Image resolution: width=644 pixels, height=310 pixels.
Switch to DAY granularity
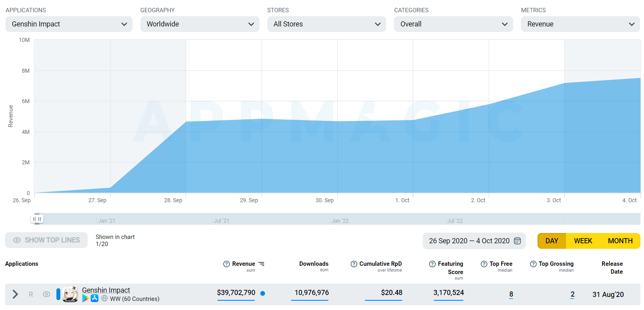pos(552,241)
